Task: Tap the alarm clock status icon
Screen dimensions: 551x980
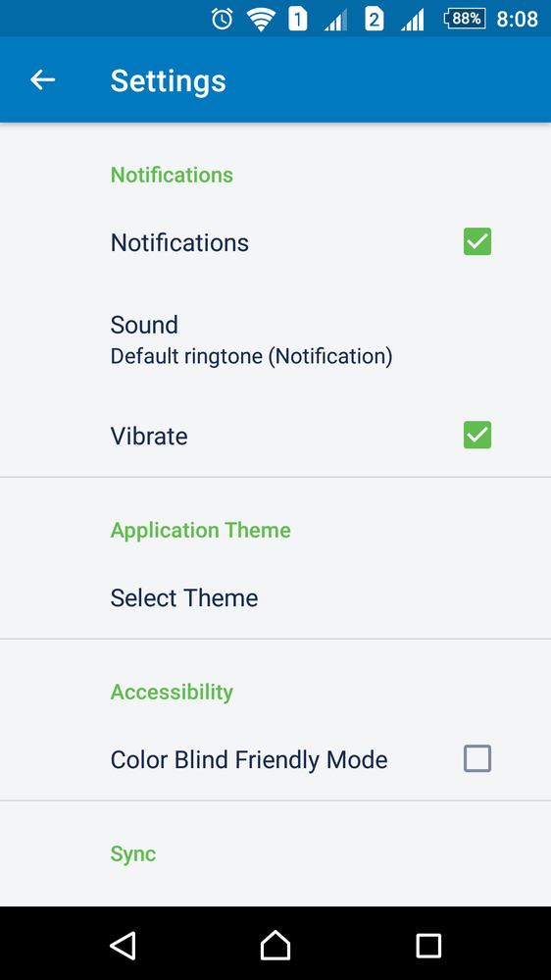Action: coord(222,19)
